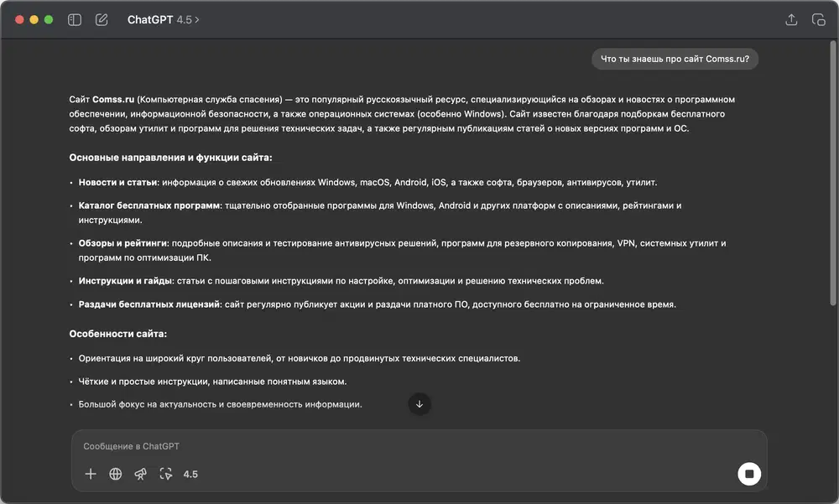Click the user message bubble about Comss.ru
The width and height of the screenshot is (839, 504).
(675, 59)
